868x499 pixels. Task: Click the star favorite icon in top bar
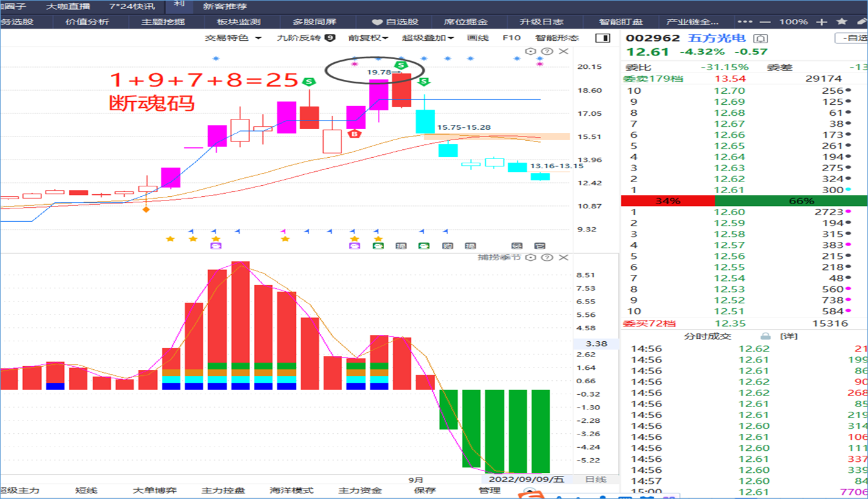click(842, 21)
